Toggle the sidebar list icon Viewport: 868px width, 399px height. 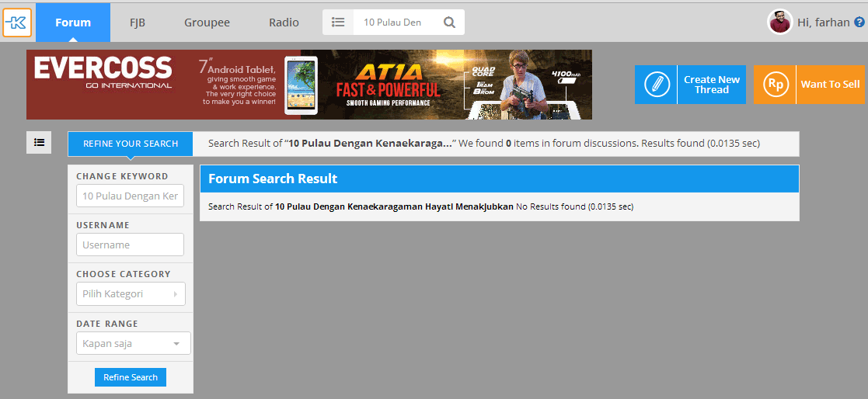coord(40,143)
